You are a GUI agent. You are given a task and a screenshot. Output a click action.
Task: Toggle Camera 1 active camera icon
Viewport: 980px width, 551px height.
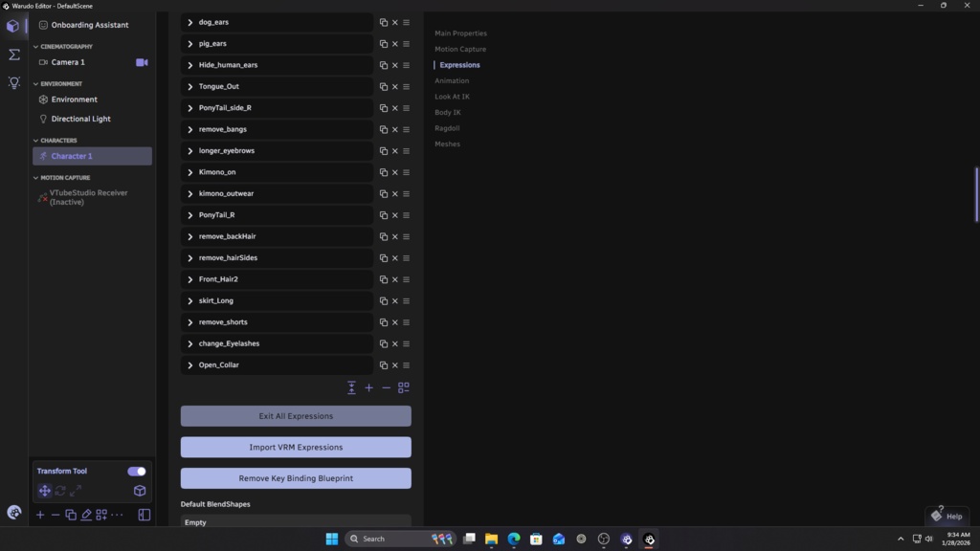pyautogui.click(x=142, y=62)
